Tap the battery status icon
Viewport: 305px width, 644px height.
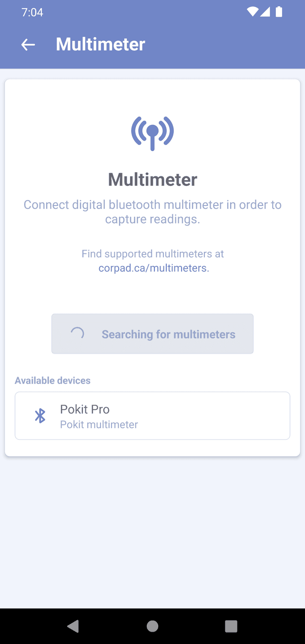pyautogui.click(x=279, y=12)
